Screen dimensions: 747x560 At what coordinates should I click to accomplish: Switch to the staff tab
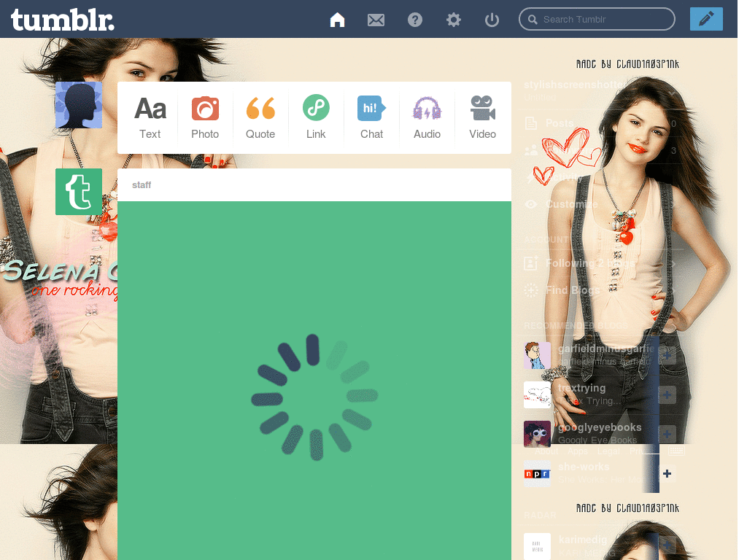(142, 185)
